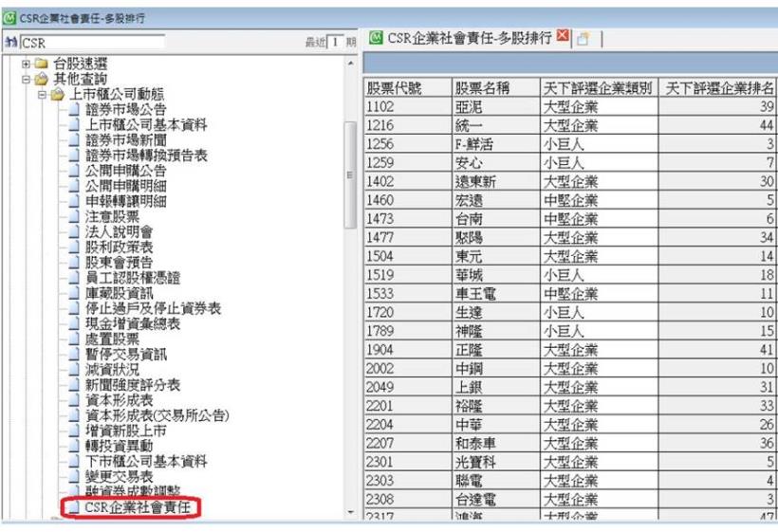The width and height of the screenshot is (778, 532).
Task: Open the 台股速選 folder icon
Action: [42, 63]
